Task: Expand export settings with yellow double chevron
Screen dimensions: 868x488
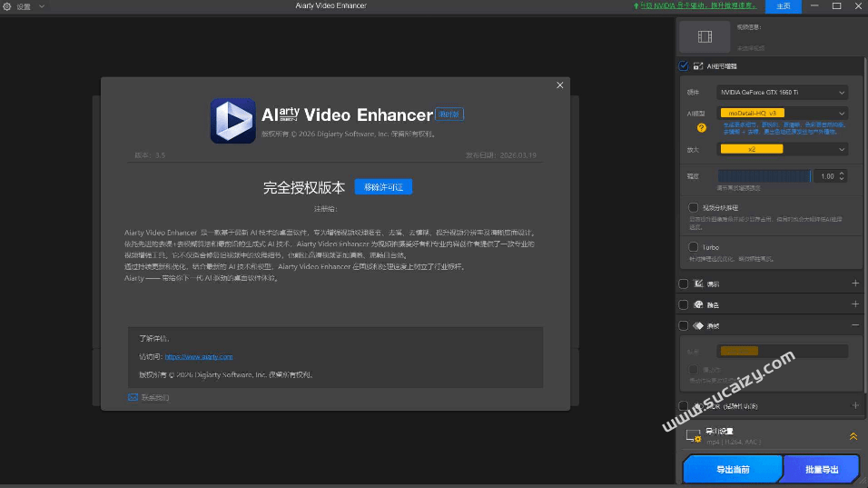Action: (x=853, y=436)
